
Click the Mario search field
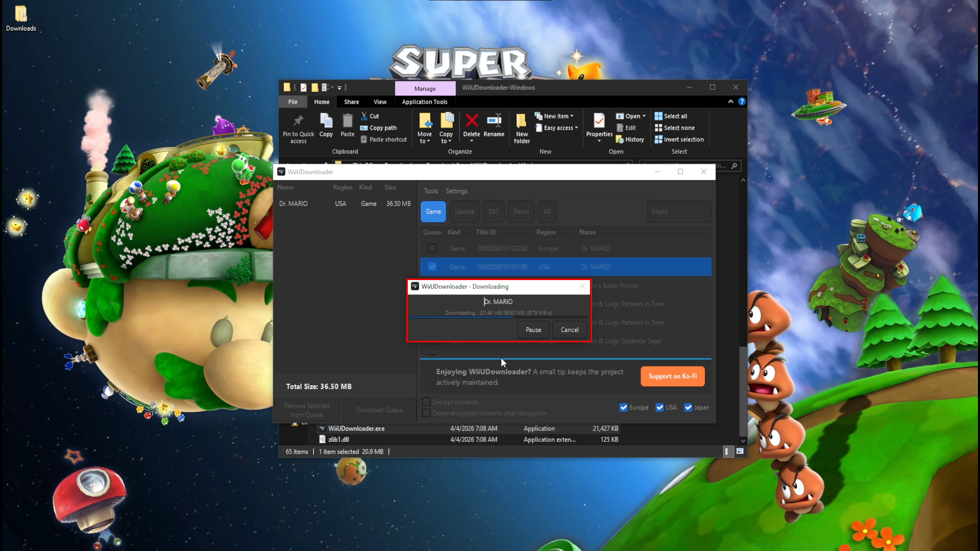678,212
